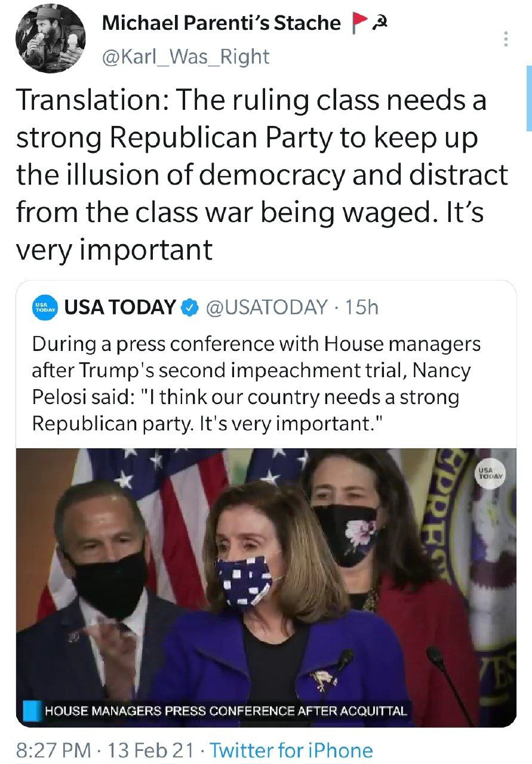
Task: Click the 15h timestamp on the quoted tweet
Action: click(362, 308)
